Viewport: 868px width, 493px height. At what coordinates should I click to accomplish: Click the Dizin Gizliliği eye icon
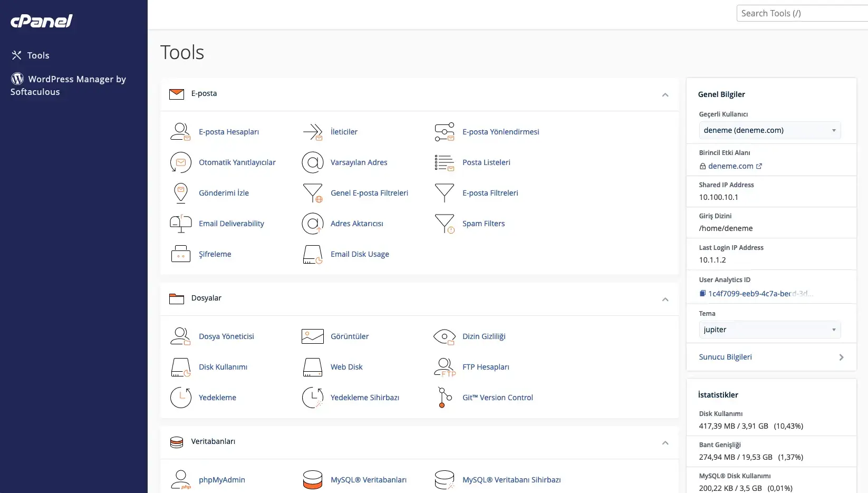444,336
